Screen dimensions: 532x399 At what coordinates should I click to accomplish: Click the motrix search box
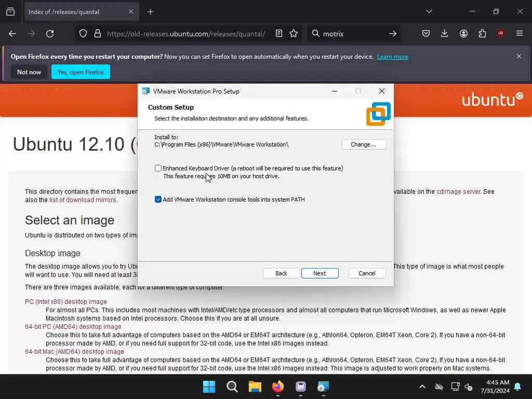pos(353,34)
